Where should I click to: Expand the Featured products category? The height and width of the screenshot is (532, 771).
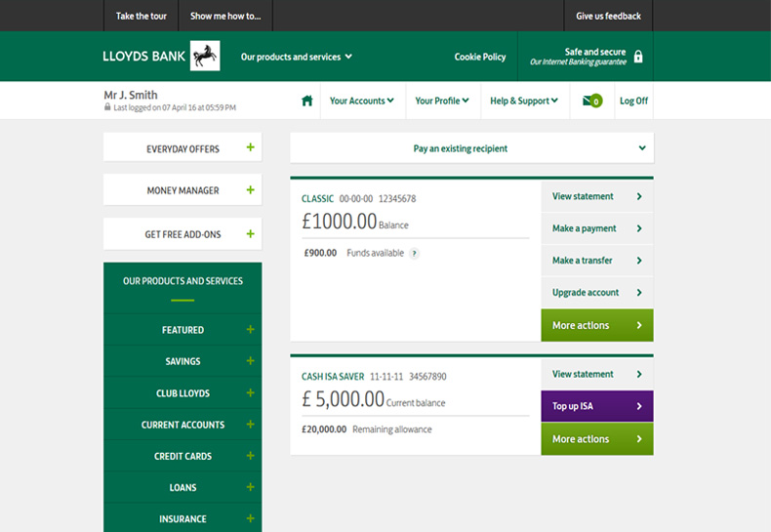[183, 329]
